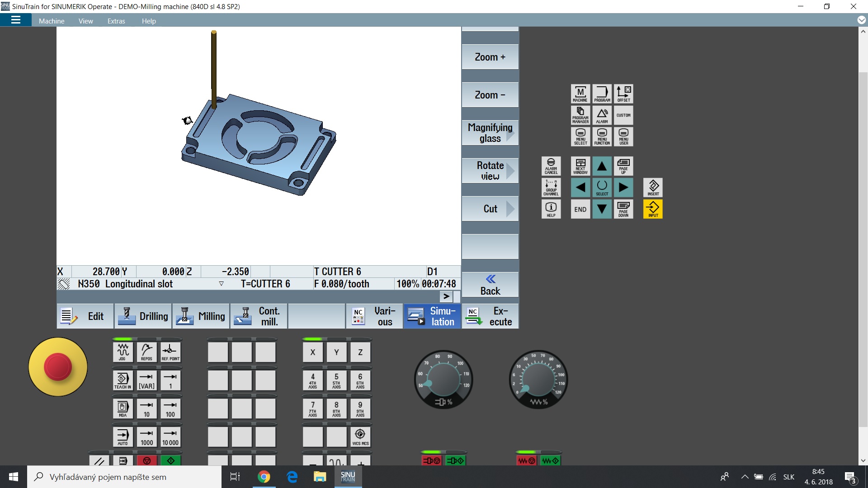
Task: Switch to AUTO mode key
Action: (123, 437)
